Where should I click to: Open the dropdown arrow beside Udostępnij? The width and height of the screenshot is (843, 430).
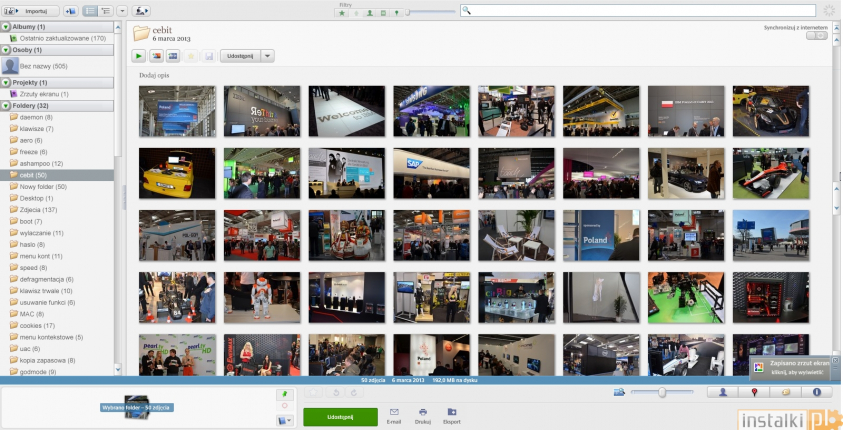[267, 56]
